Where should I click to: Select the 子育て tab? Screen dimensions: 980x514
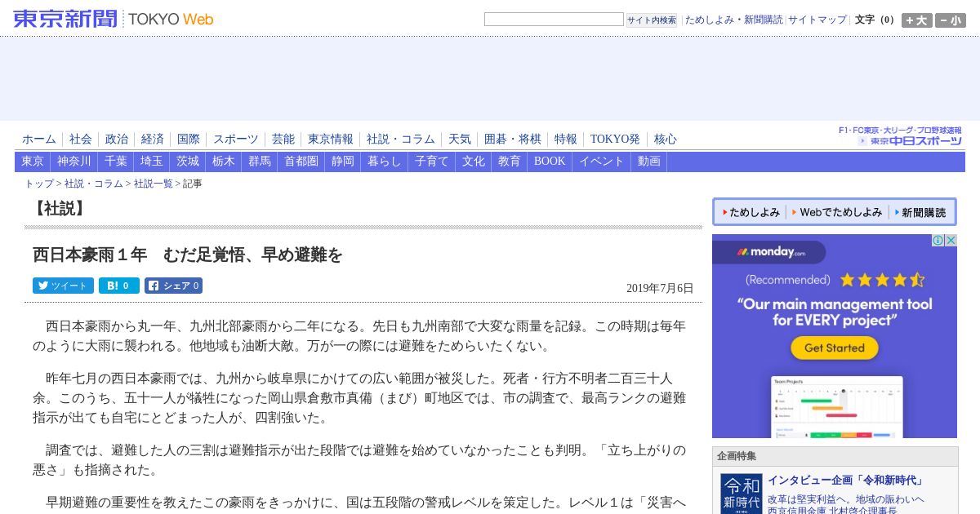432,162
